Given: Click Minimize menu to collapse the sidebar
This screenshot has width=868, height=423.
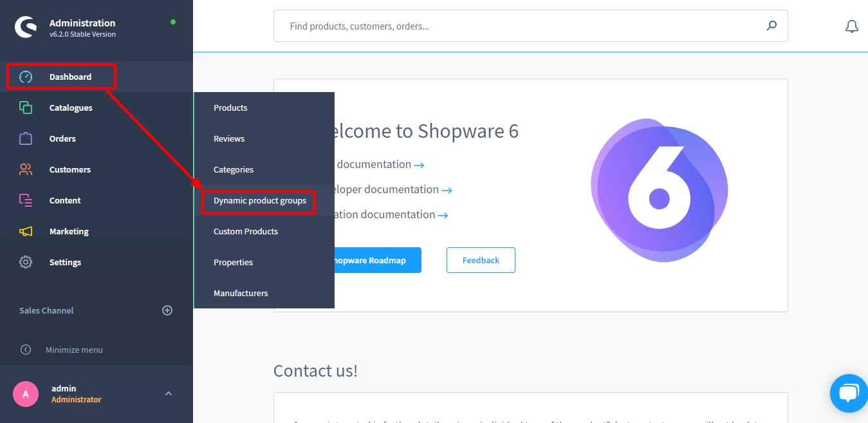Looking at the screenshot, I should (73, 349).
